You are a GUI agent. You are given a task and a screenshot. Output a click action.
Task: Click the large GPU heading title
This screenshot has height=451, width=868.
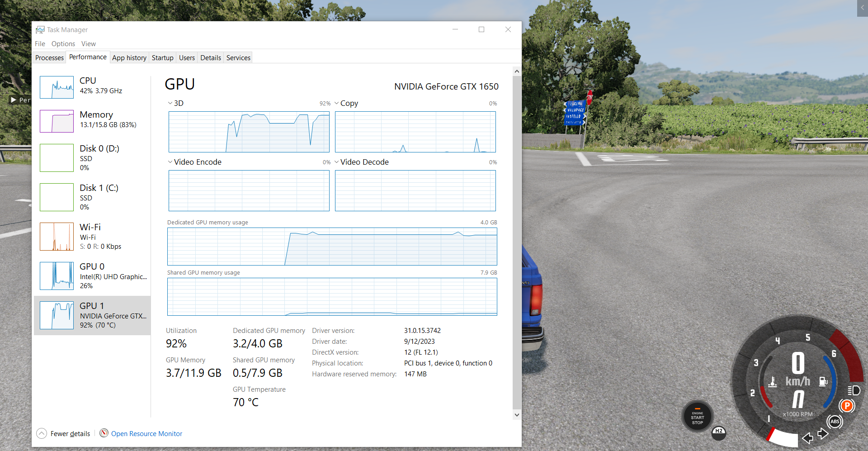(180, 84)
